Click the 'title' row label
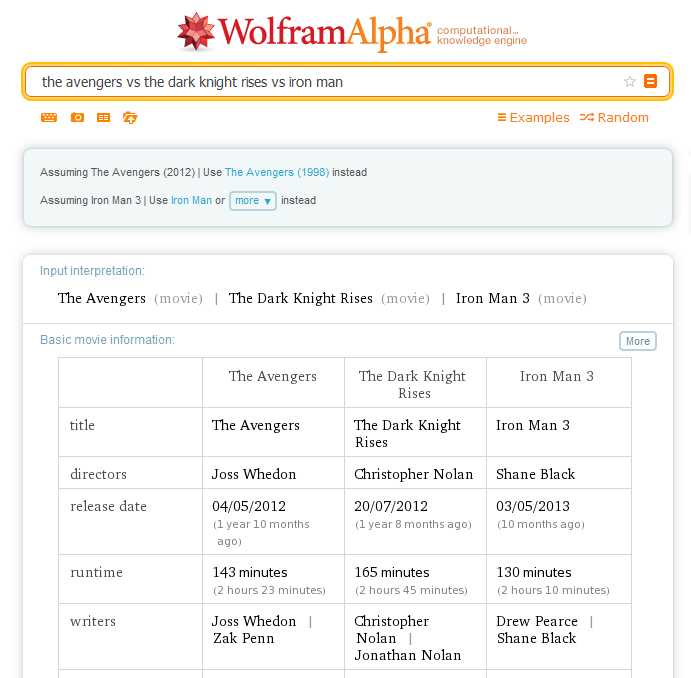Viewport: 691px width, 678px height. click(82, 425)
